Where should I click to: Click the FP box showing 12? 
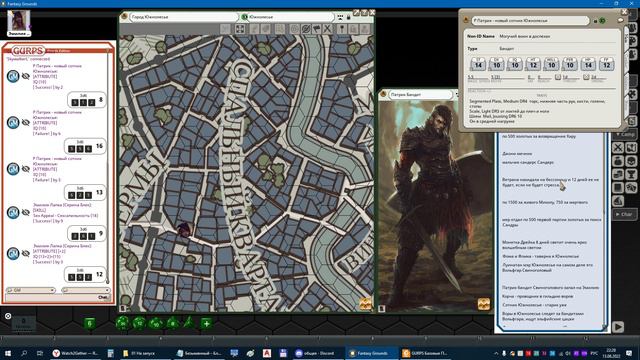[x=607, y=64]
